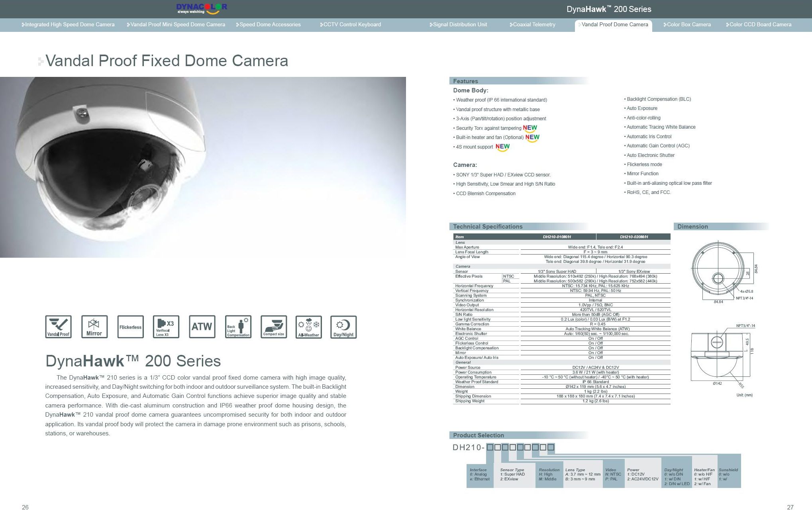Open Color CCD Board Camera tab
Viewport: 812px width, 523px height.
point(759,25)
